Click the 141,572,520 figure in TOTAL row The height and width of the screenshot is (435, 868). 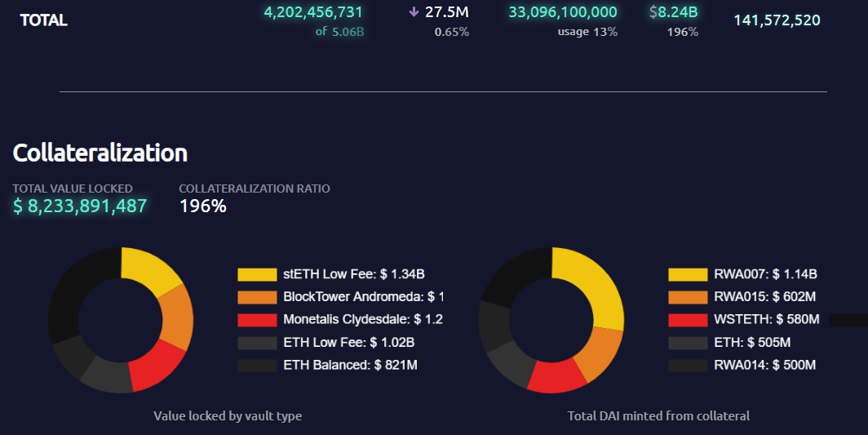pyautogui.click(x=777, y=20)
